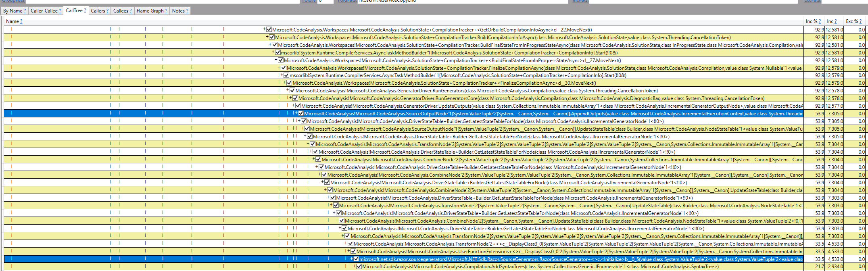Open help link beside Caller-Callee tab
The width and height of the screenshot is (868, 271).
60,11
